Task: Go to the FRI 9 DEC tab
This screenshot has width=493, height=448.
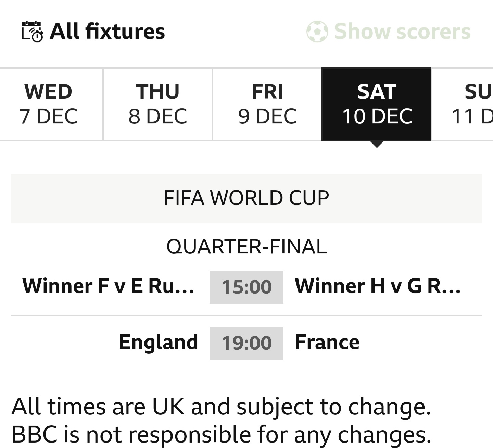Action: [x=267, y=104]
